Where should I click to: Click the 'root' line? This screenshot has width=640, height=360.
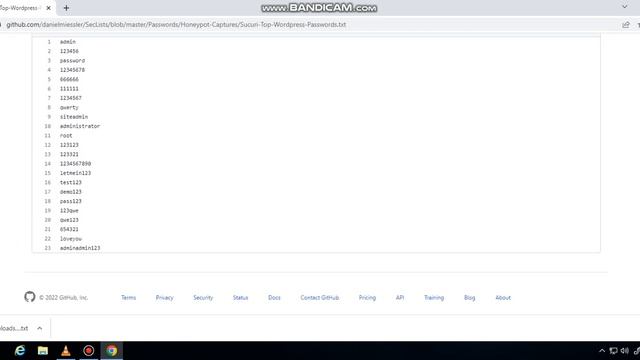coord(66,136)
